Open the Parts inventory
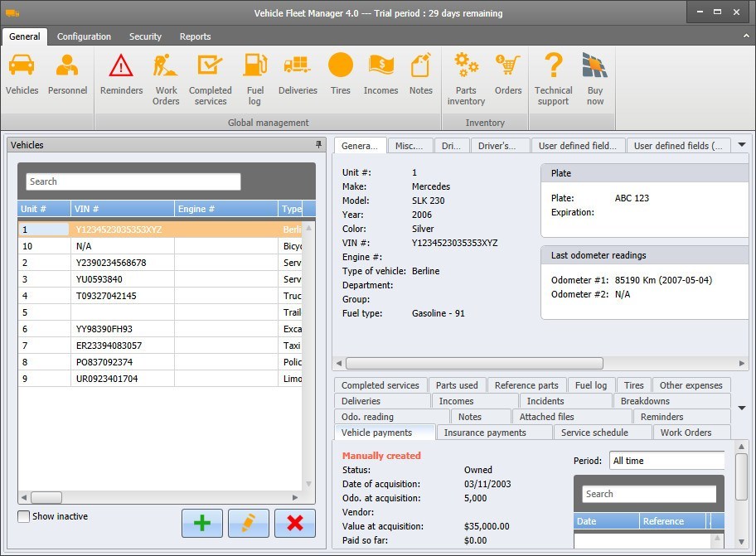756x556 pixels. coord(466,75)
